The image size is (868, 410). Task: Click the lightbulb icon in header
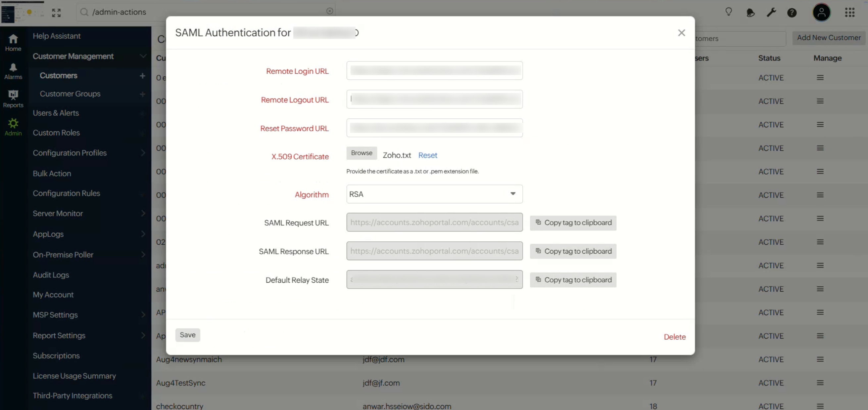[729, 13]
